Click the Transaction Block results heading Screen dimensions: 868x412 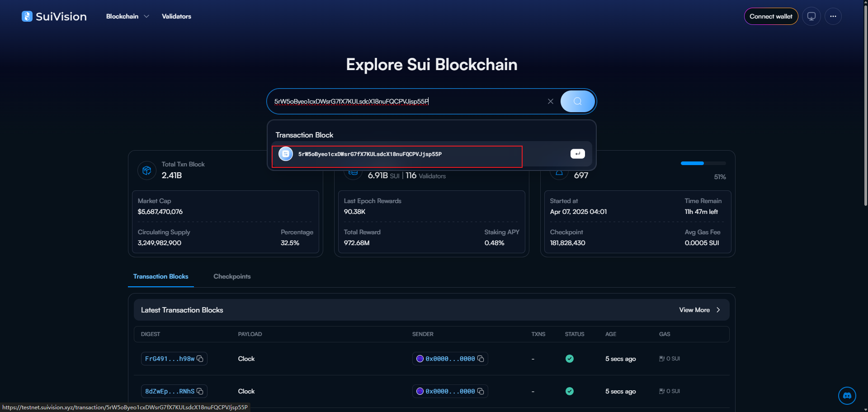tap(304, 135)
